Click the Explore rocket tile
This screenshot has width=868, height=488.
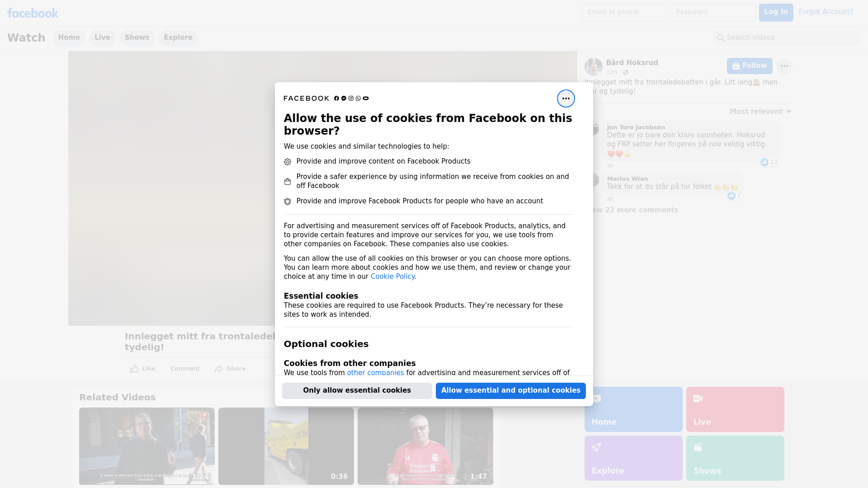point(633,458)
